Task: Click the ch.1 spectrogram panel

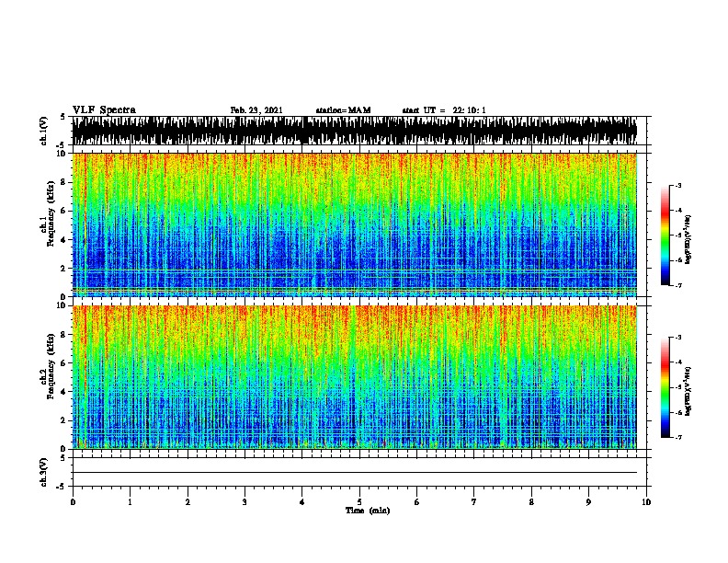Action: [355, 224]
